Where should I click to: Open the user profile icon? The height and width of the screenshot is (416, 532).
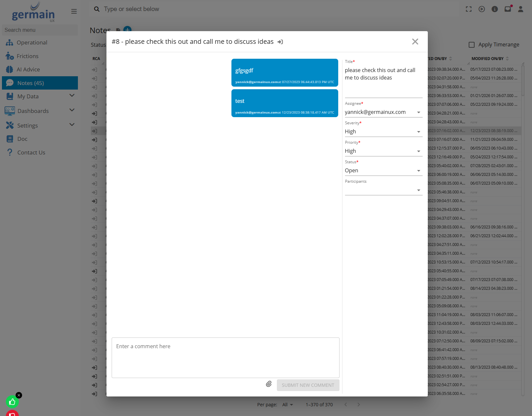click(x=521, y=9)
